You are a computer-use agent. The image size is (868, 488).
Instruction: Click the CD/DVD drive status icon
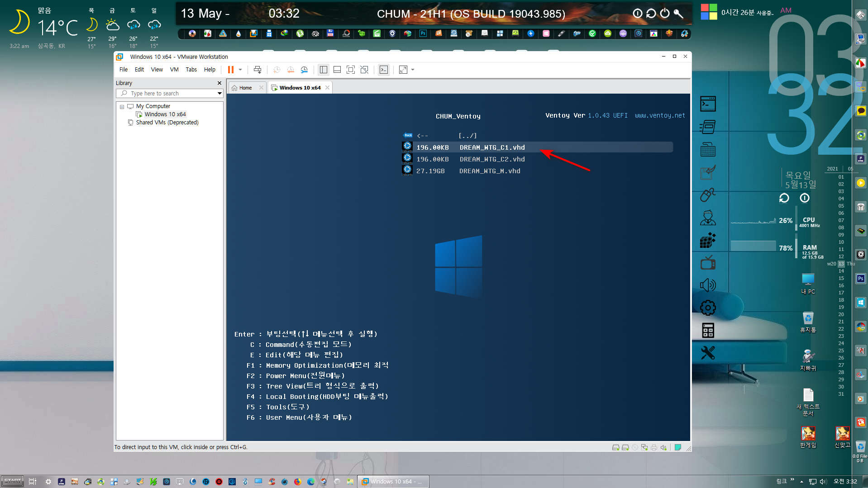(635, 448)
